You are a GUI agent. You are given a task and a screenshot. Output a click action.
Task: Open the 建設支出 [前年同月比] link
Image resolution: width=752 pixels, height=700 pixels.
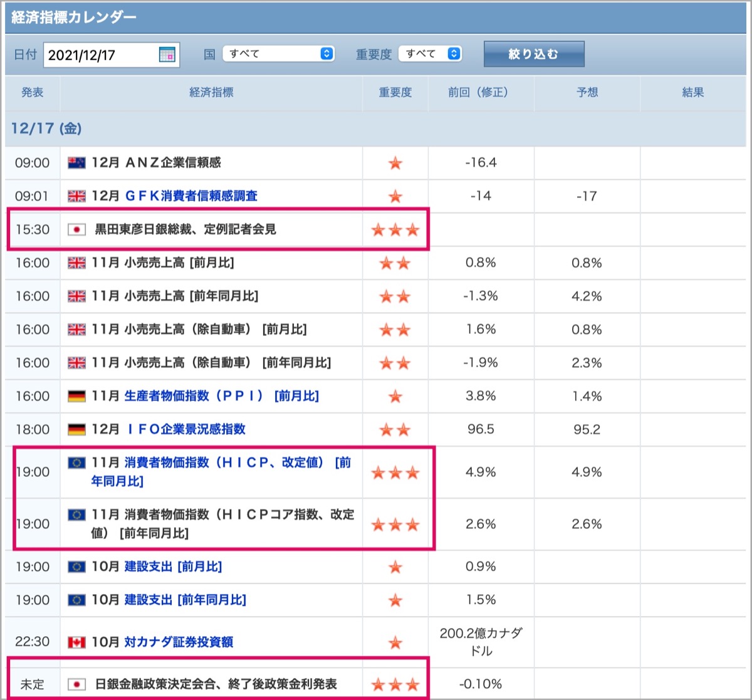tap(185, 600)
